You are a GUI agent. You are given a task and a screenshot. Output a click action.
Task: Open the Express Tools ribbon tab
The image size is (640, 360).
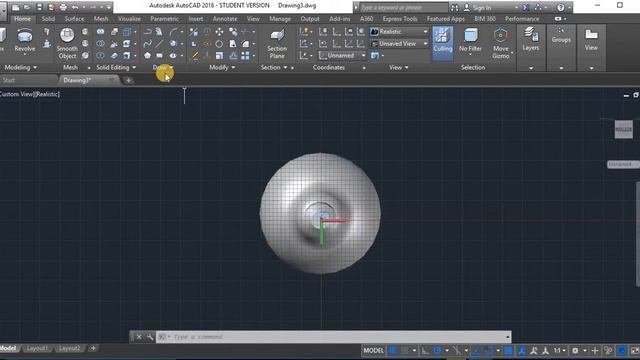pyautogui.click(x=400, y=19)
